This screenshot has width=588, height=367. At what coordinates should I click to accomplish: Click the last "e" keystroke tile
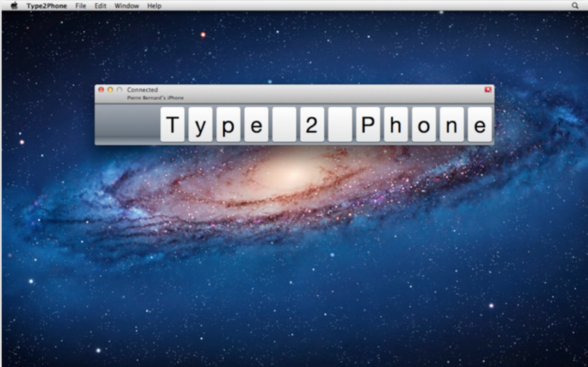pyautogui.click(x=479, y=124)
